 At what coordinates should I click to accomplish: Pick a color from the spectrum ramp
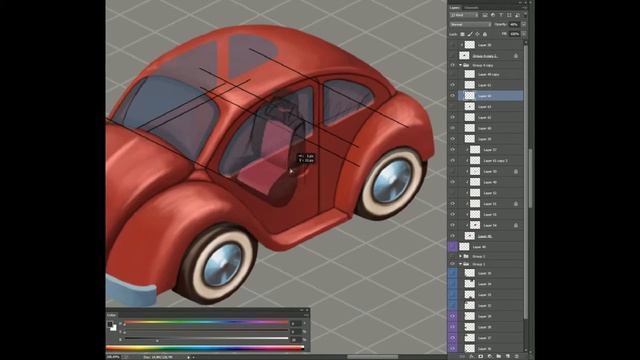tap(205, 348)
